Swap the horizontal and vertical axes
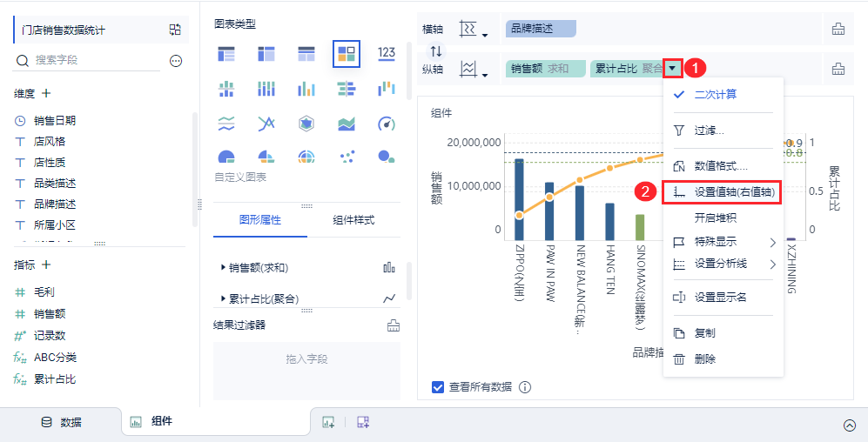This screenshot has height=442, width=868. coord(436,51)
